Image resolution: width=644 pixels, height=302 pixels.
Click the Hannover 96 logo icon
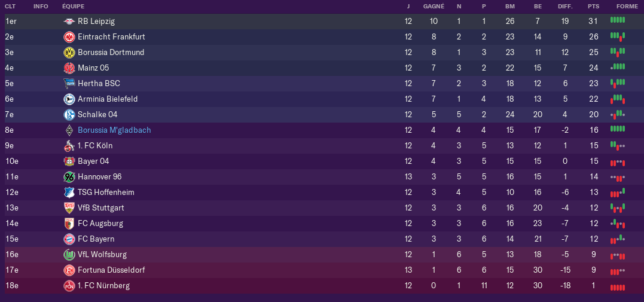coord(69,177)
